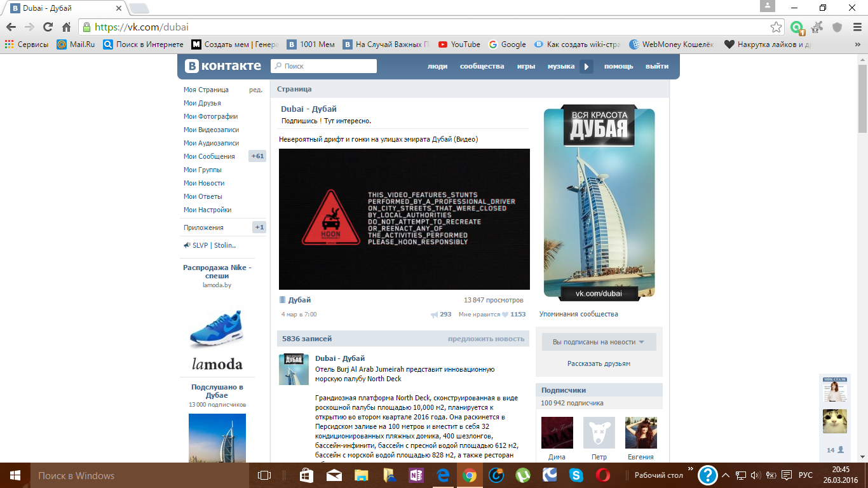868x488 pixels.
Task: Click игры in VK top menu
Action: [526, 66]
